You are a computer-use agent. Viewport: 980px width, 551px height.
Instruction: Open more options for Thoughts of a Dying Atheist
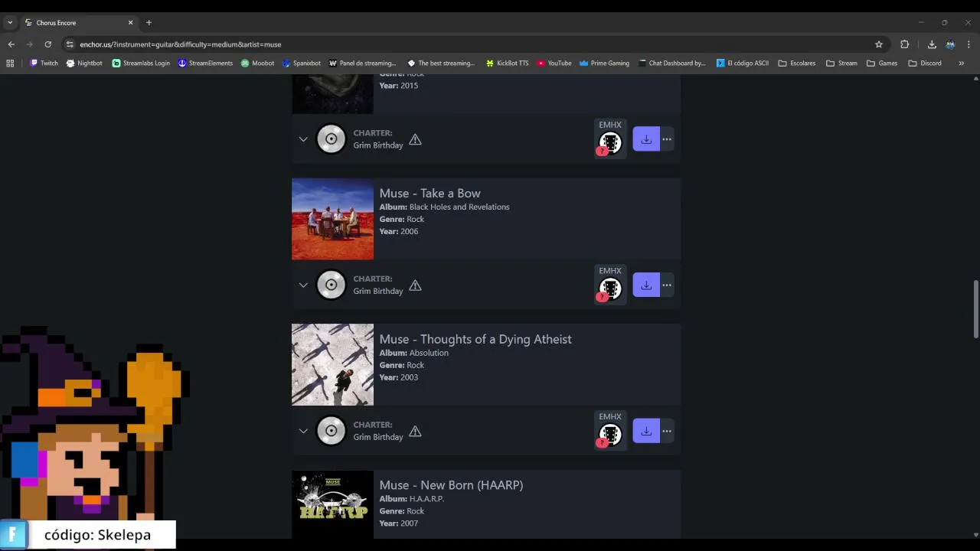pos(667,431)
